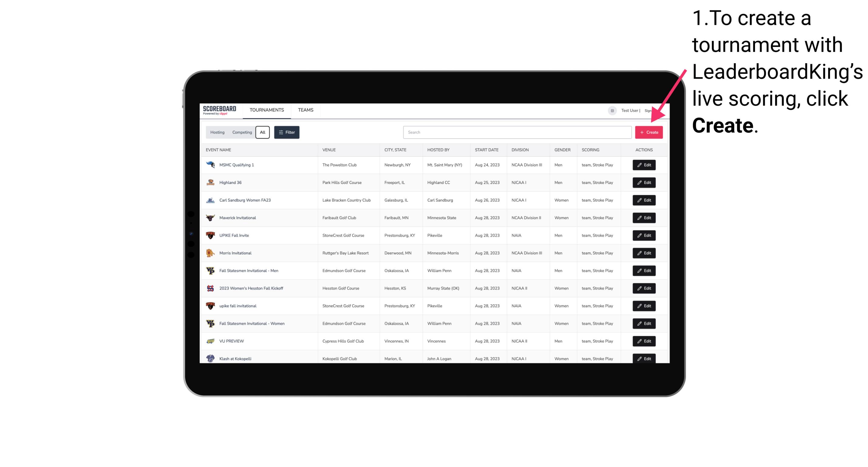Click the Edit icon for VU PREVIEW
This screenshot has width=868, height=467.
pos(644,341)
